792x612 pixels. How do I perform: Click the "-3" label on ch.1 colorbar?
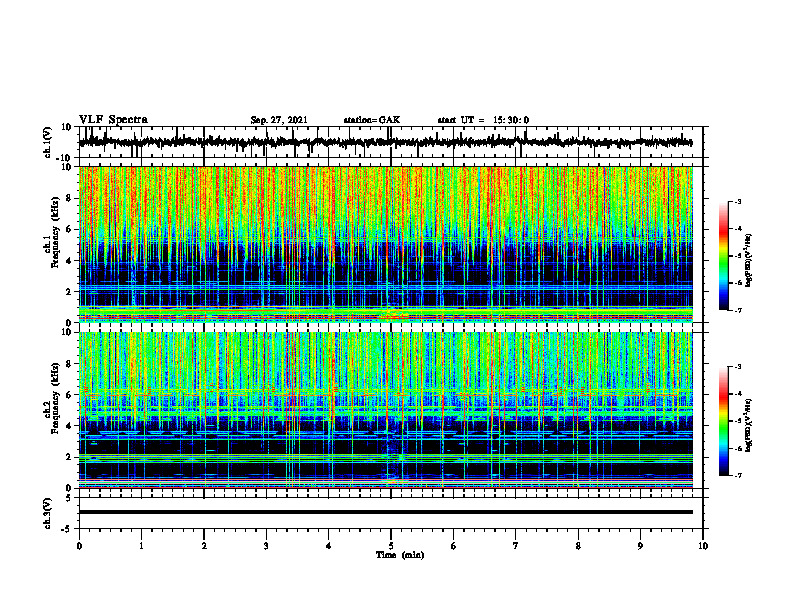pyautogui.click(x=737, y=202)
